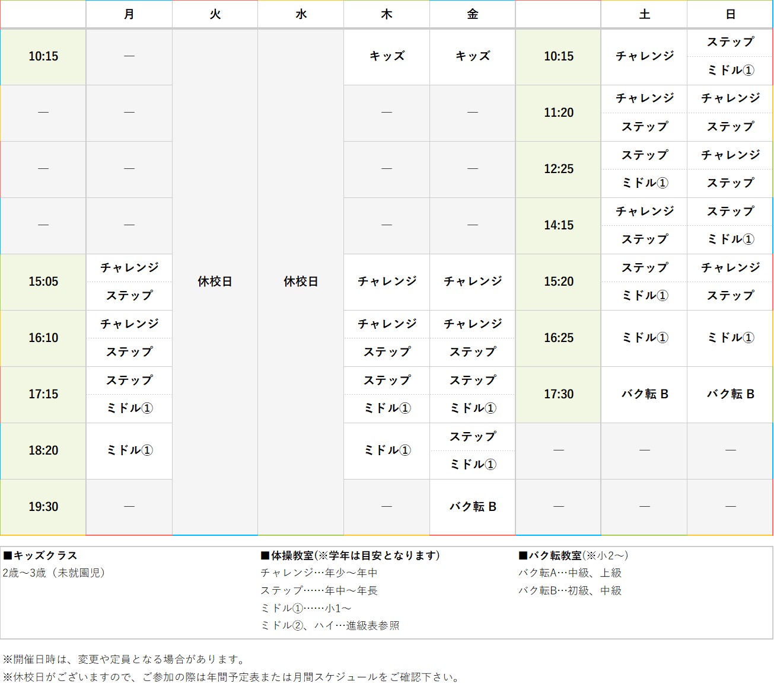Screen dimensions: 774x700
Task: Click the 休校日 cell under 火
Action: [215, 282]
